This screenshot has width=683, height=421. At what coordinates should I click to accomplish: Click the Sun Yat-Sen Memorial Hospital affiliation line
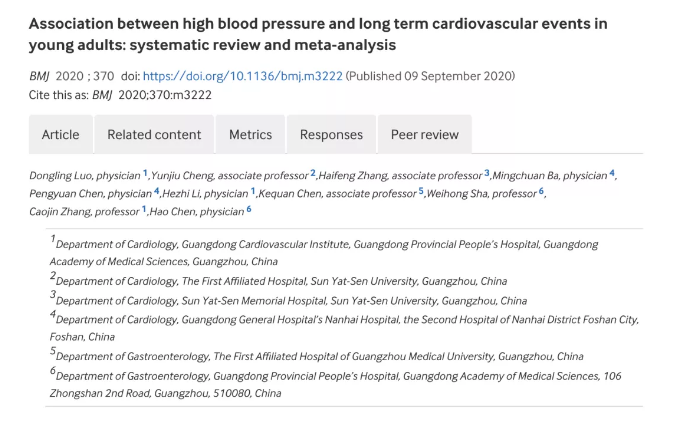288,300
